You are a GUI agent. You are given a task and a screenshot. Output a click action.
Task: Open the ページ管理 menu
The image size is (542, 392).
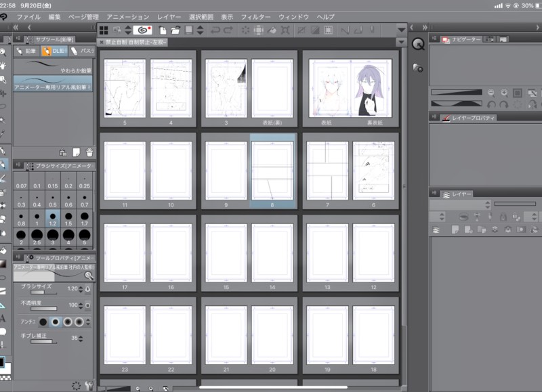(83, 17)
